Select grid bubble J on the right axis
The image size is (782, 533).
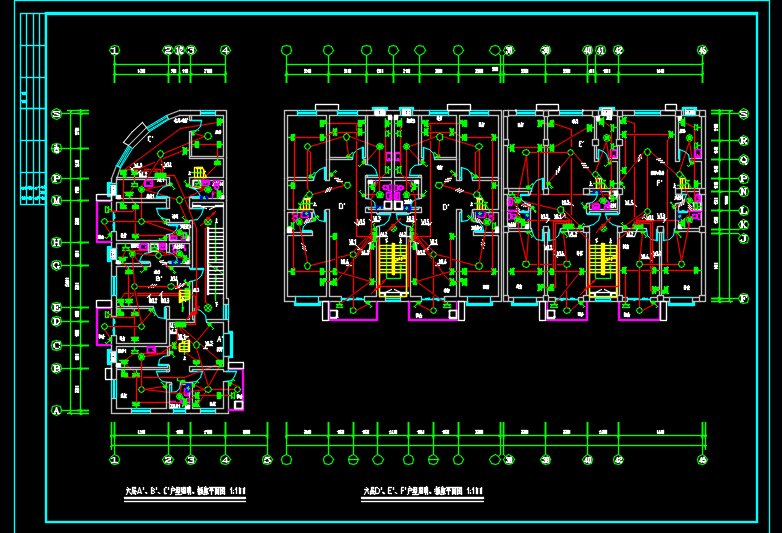click(x=744, y=238)
